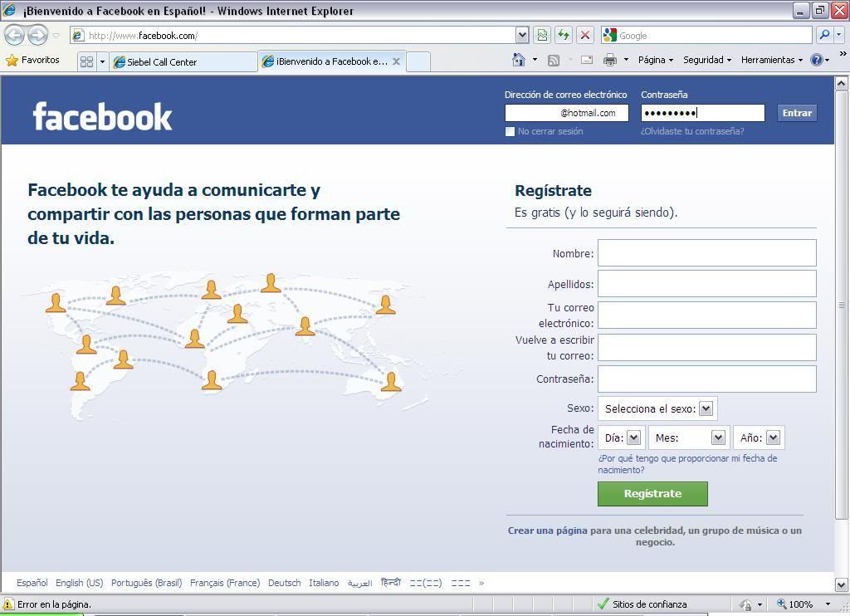Open the Home button dropdown arrow
Viewport: 850px width, 616px height.
point(535,60)
